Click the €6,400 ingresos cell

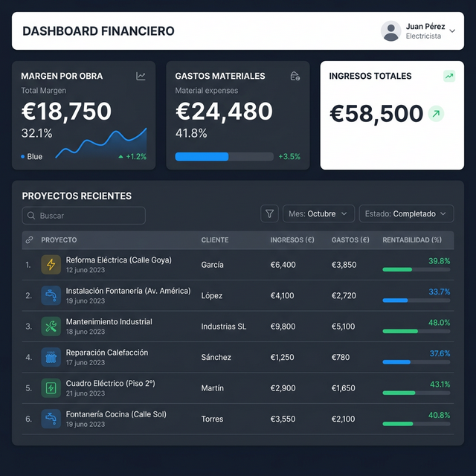tap(283, 265)
